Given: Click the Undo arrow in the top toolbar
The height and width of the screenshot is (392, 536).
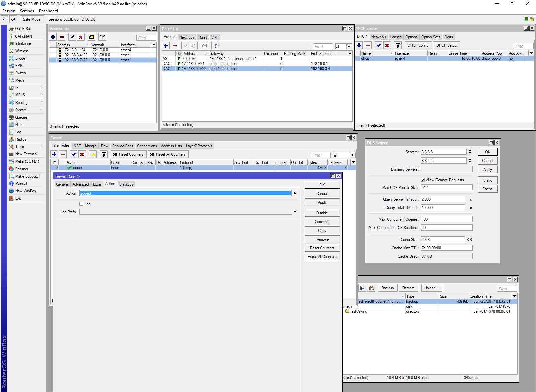Looking at the screenshot, I should click(x=4, y=19).
